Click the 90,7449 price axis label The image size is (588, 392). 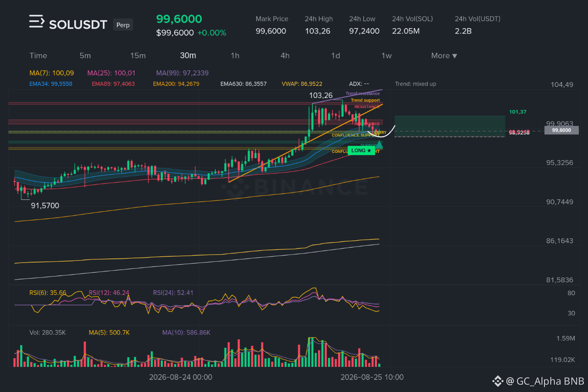(560, 202)
